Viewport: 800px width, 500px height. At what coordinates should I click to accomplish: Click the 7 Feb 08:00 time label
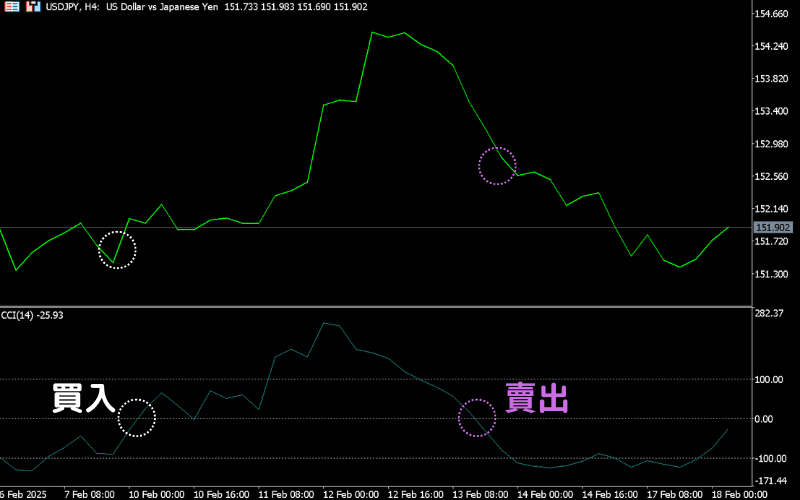coord(89,493)
